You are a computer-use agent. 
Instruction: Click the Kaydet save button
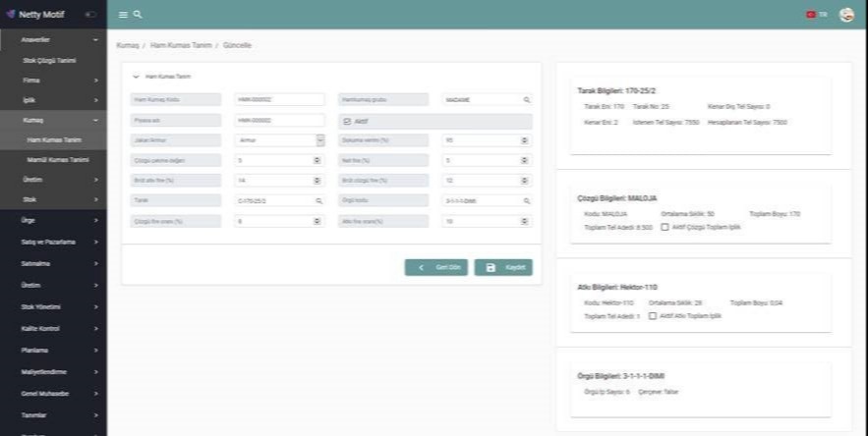503,267
